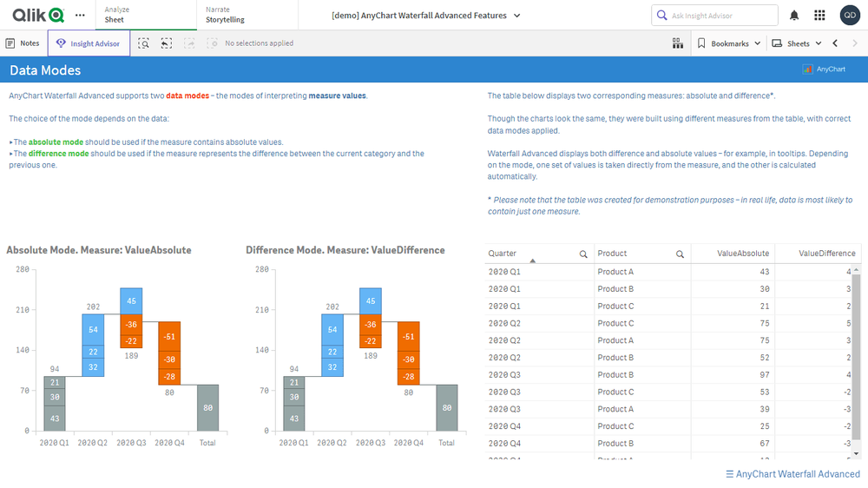868x488 pixels.
Task: Search the Quarter column in table
Action: click(583, 254)
